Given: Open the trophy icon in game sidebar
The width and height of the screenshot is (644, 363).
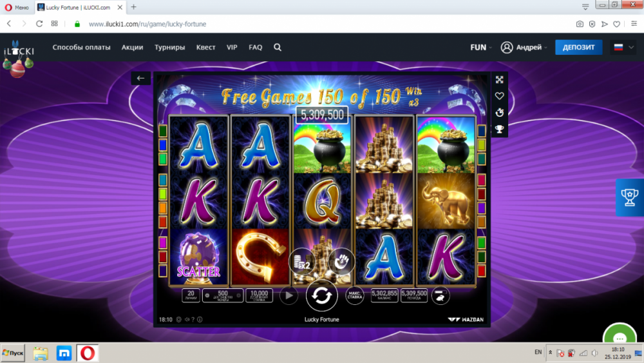Looking at the screenshot, I should click(x=500, y=130).
